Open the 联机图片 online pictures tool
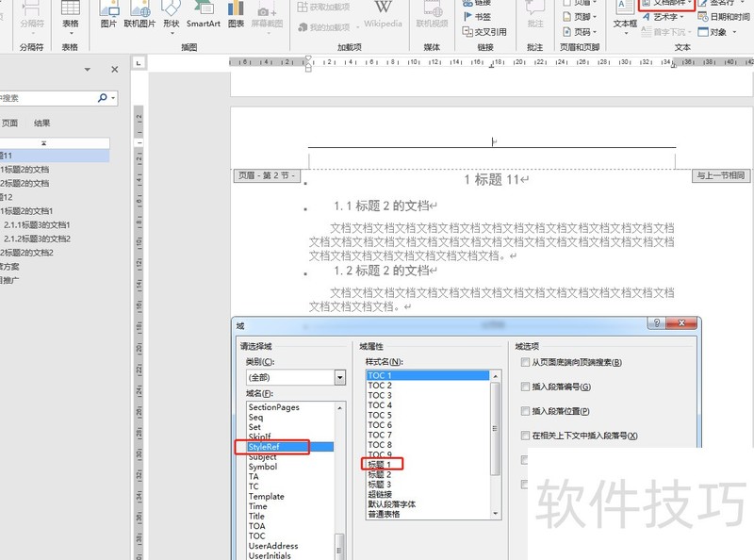This screenshot has width=754, height=560. [x=141, y=14]
